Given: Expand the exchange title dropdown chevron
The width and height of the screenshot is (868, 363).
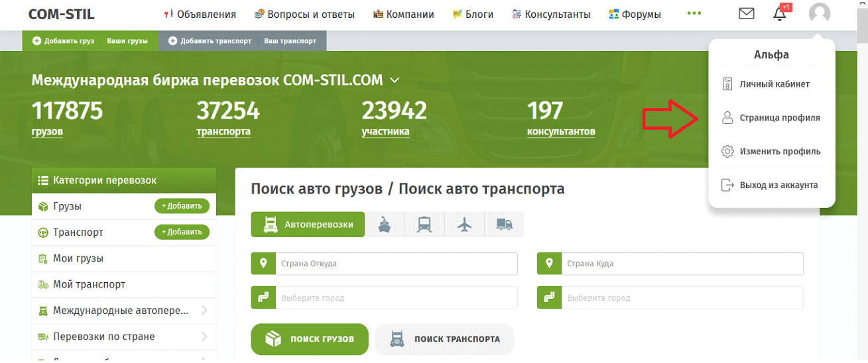Looking at the screenshot, I should (395, 81).
